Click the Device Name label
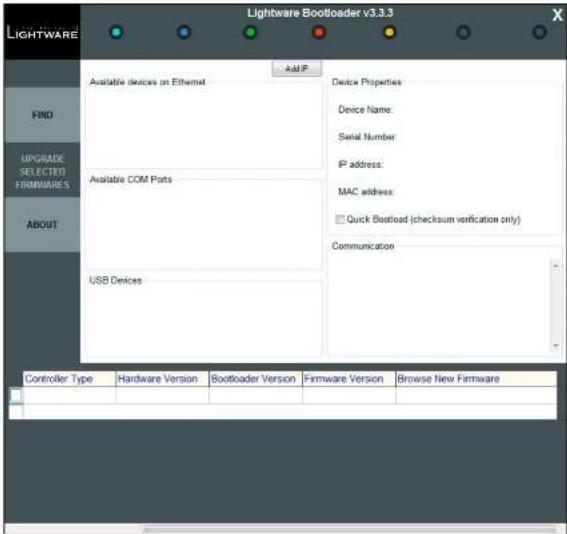This screenshot has height=534, width=567. pos(365,110)
